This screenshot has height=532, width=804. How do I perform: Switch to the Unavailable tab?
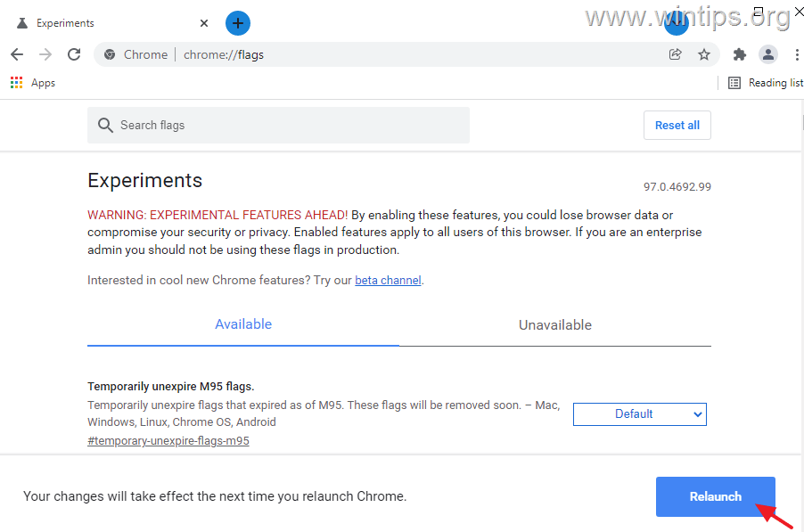tap(554, 324)
